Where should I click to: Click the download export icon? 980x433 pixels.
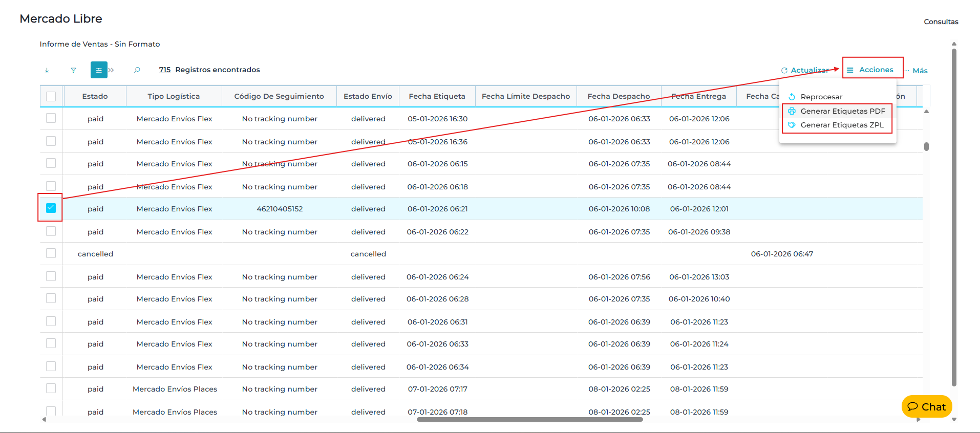tap(47, 70)
